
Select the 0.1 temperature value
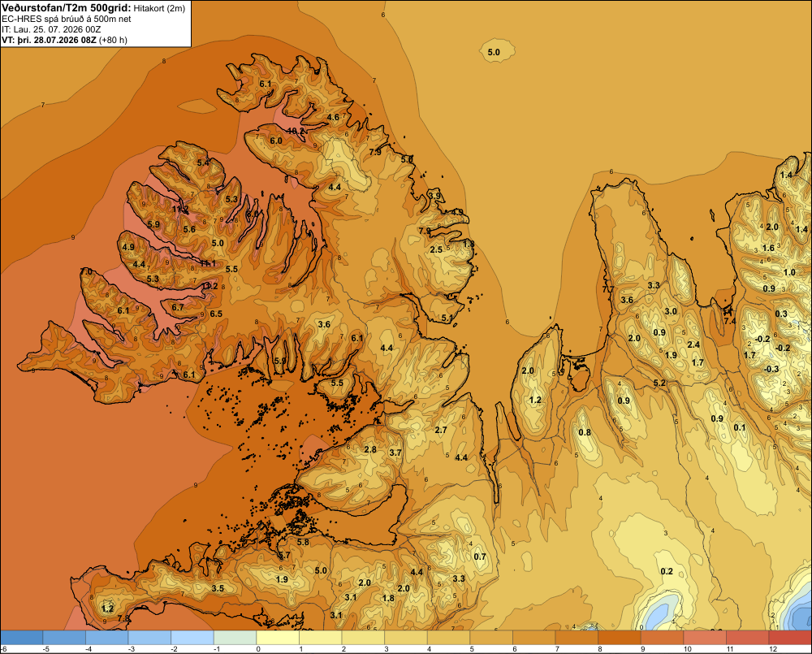point(740,427)
